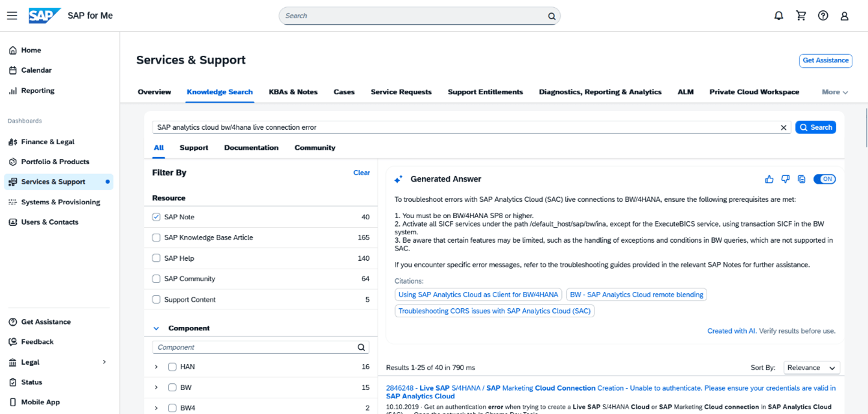Click the Component search magnifier icon
The image size is (868, 414).
click(x=362, y=348)
